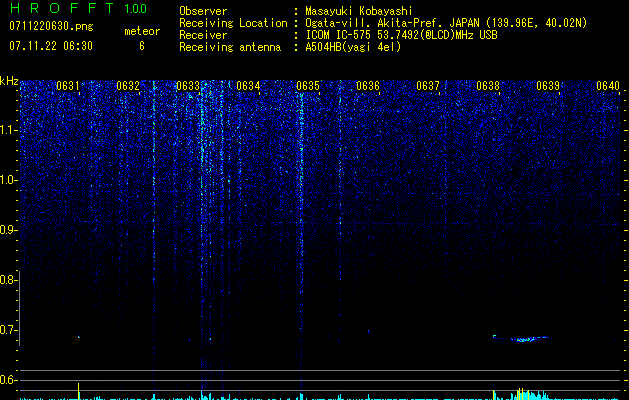Click the 0632 time marker

click(x=128, y=86)
